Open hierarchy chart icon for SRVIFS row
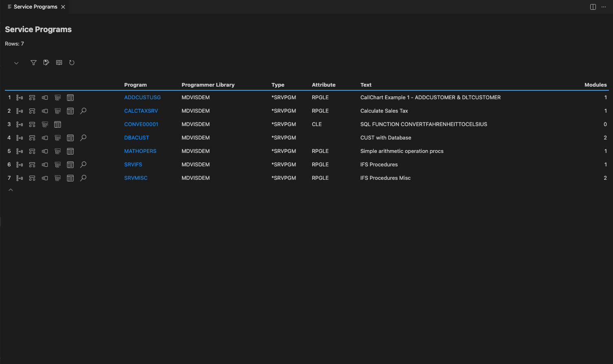The image size is (613, 364). point(32,165)
